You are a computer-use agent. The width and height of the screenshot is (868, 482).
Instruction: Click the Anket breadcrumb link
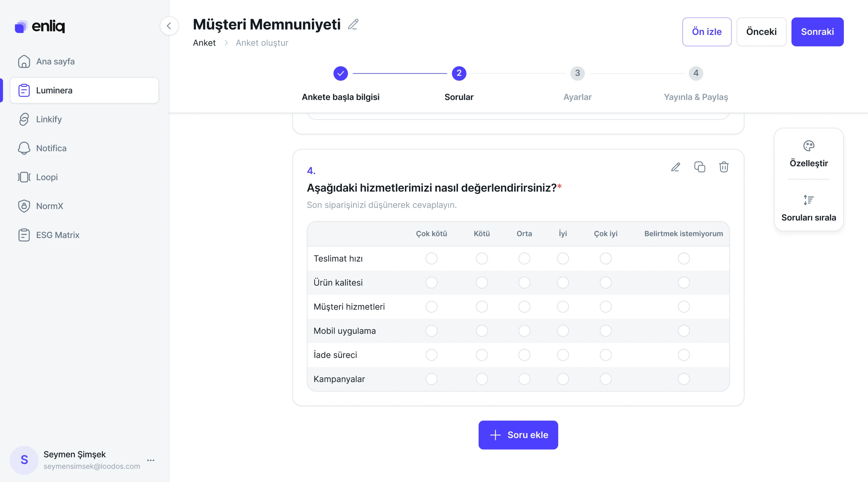tap(204, 43)
